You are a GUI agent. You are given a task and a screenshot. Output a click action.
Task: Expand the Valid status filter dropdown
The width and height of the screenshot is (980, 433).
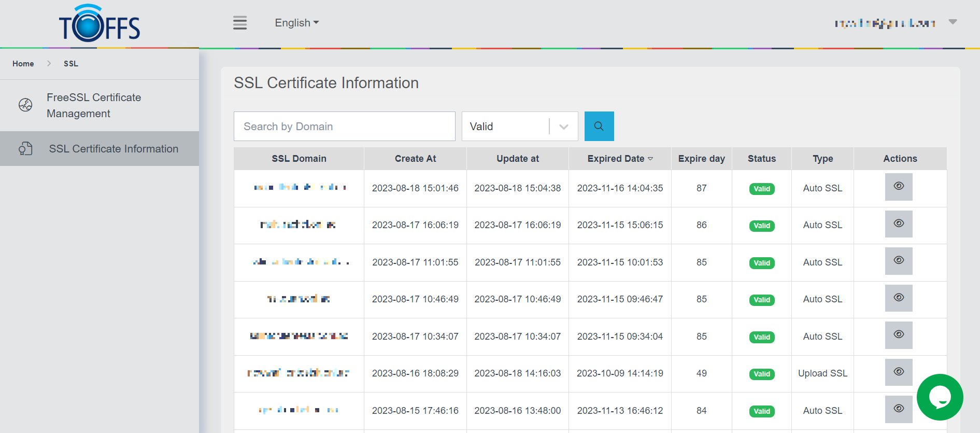tap(563, 127)
